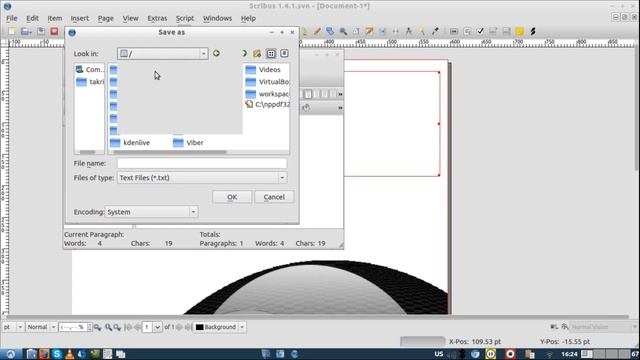The height and width of the screenshot is (360, 640).
Task: Open the page number dropdown
Action: (x=157, y=327)
